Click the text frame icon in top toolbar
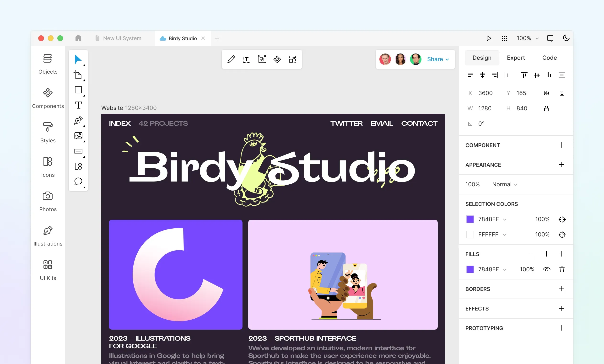 coord(246,59)
